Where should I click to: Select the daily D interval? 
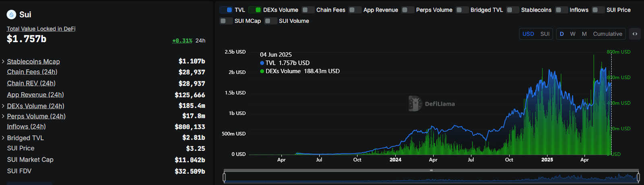pos(561,34)
